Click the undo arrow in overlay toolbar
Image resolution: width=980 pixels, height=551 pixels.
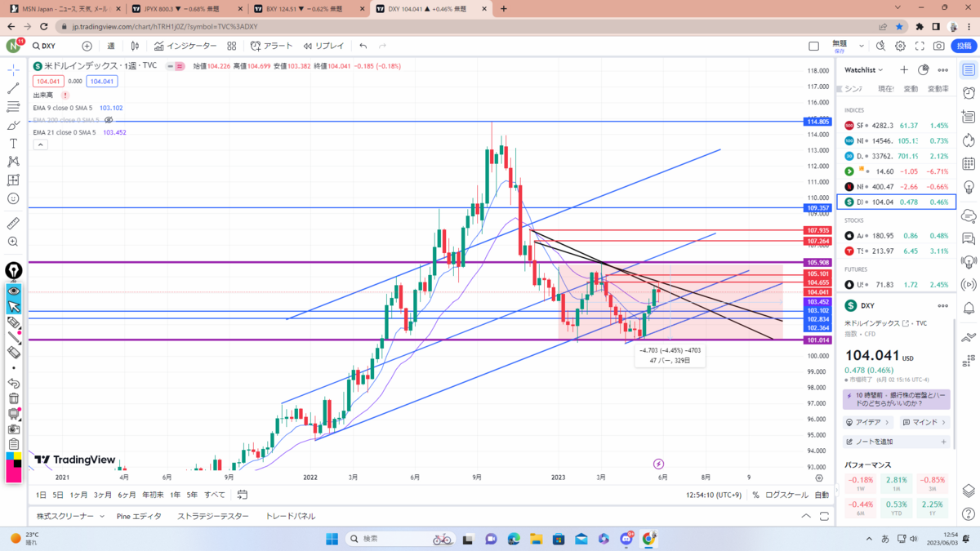14,383
